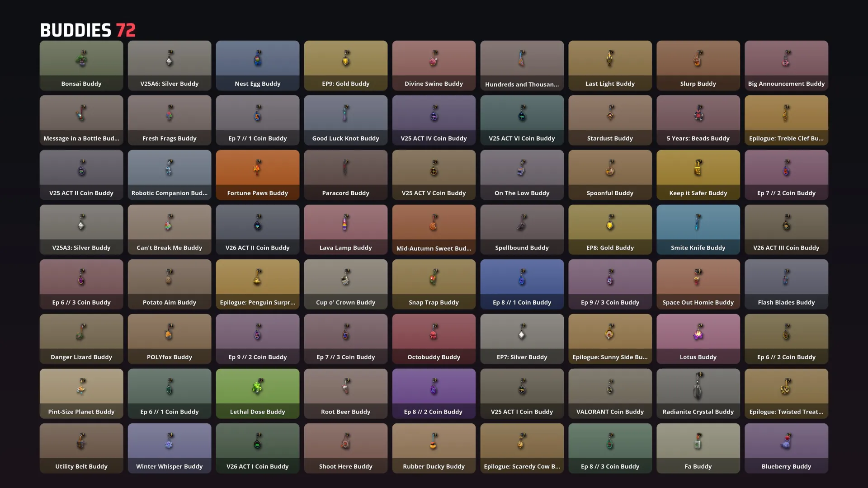Select the Fresh Frags Buddy icon
The width and height of the screenshot is (868, 488).
170,113
